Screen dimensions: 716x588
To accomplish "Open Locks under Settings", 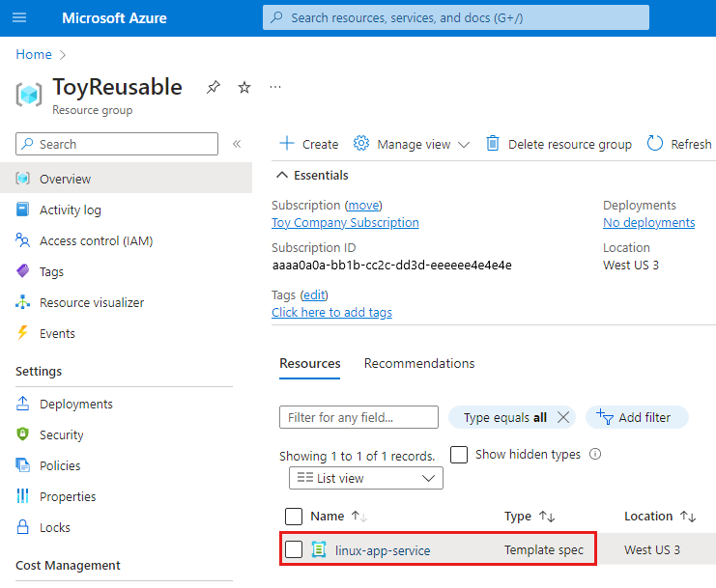I will coord(55,528).
